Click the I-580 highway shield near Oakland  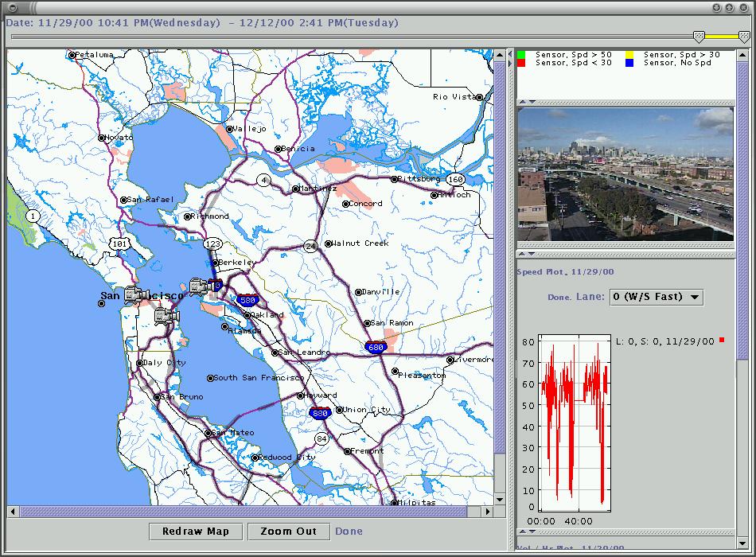click(247, 301)
